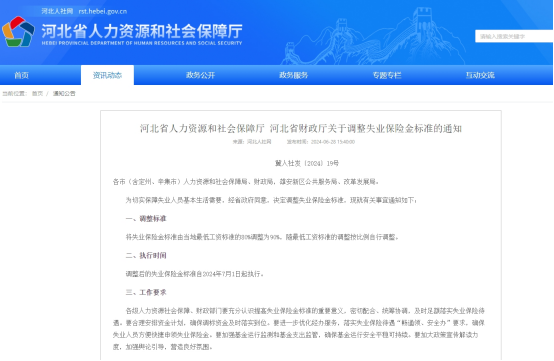554x361 pixels.
Task: Select the 资讯动态 navigation tab
Action: (x=107, y=75)
